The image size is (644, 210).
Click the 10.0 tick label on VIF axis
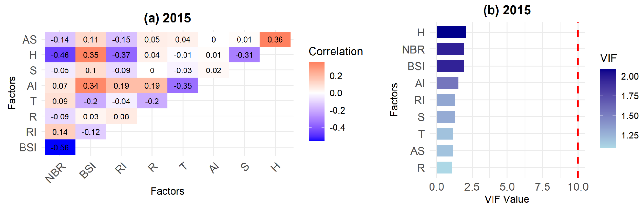coord(578,187)
